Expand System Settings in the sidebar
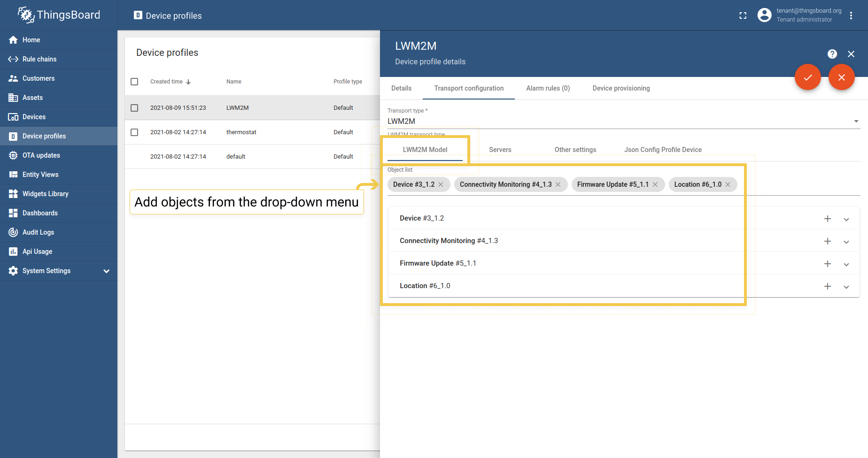 pos(59,271)
